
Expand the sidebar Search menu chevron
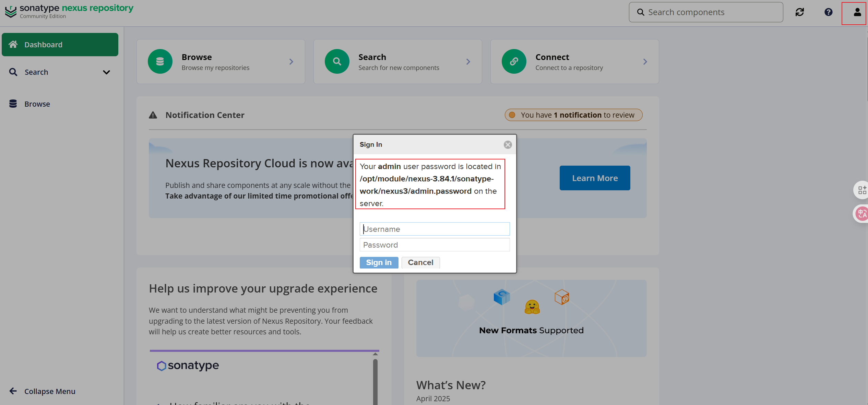[x=106, y=72]
